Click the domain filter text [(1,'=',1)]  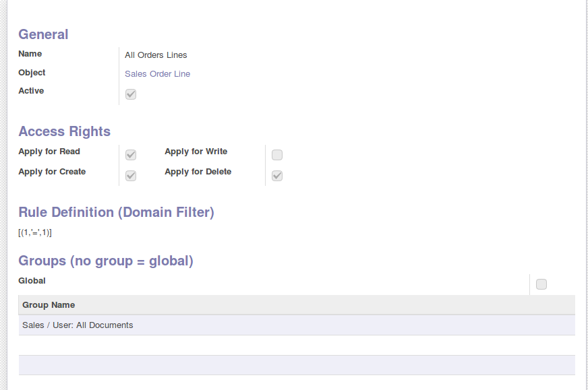pos(35,232)
